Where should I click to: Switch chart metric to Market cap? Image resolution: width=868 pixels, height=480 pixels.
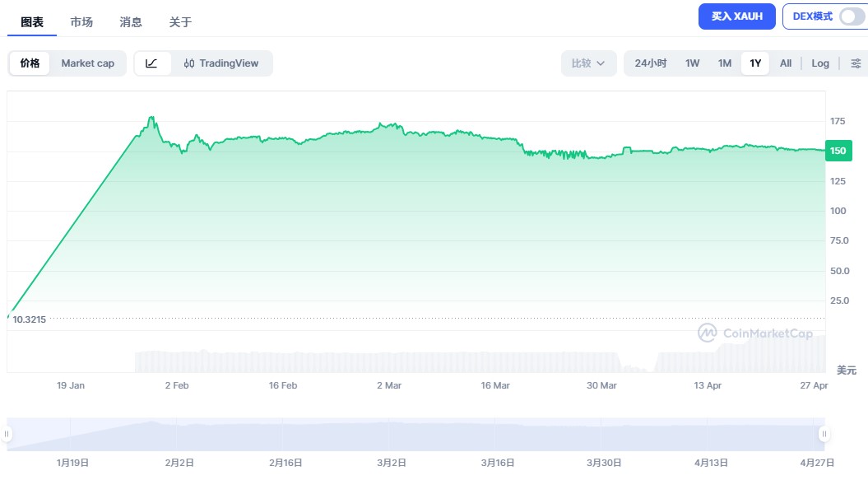click(x=87, y=63)
